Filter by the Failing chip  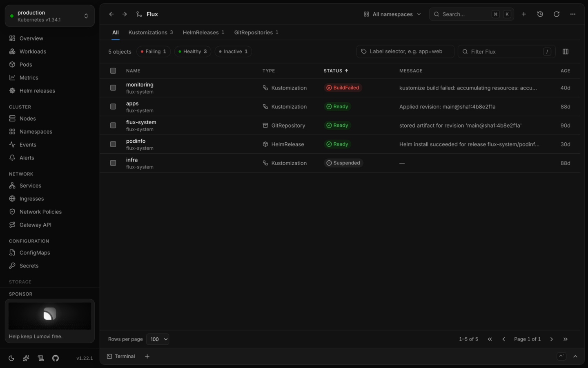[154, 52]
